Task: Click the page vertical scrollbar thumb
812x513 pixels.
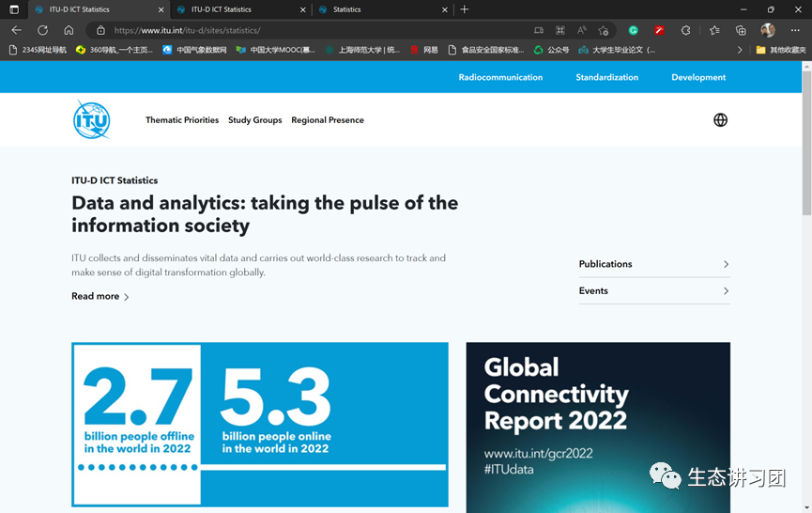Action: pos(806,143)
